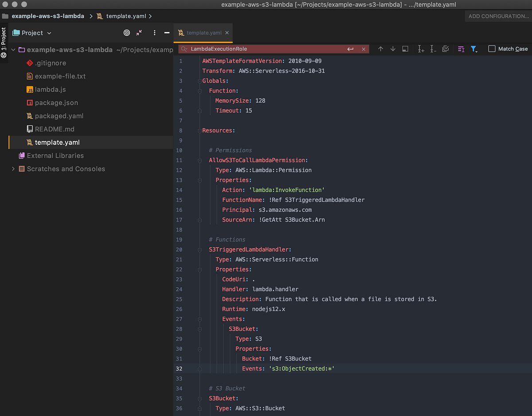Click example-aws-s3-lambda breadcrumb
The height and width of the screenshot is (416, 532).
pyautogui.click(x=48, y=16)
